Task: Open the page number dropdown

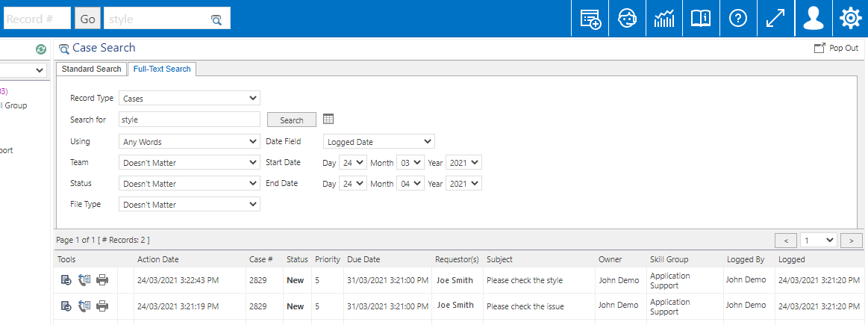Action: [818, 240]
